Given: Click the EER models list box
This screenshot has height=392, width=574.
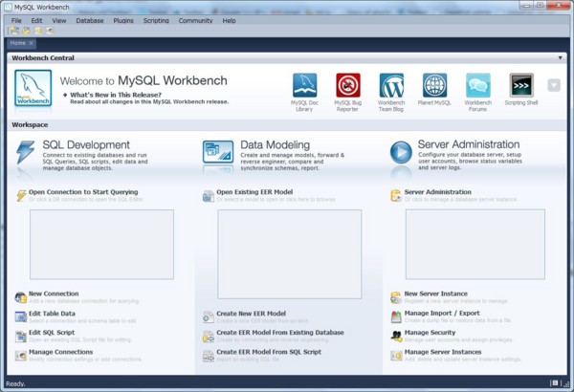Looking at the screenshot, I should 290,254.
